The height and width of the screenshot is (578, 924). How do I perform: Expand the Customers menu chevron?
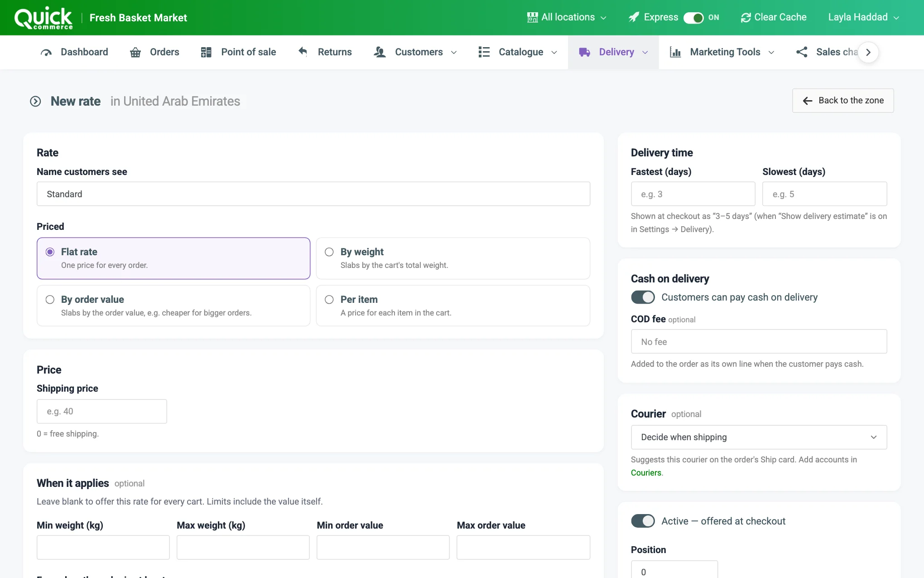pos(454,53)
